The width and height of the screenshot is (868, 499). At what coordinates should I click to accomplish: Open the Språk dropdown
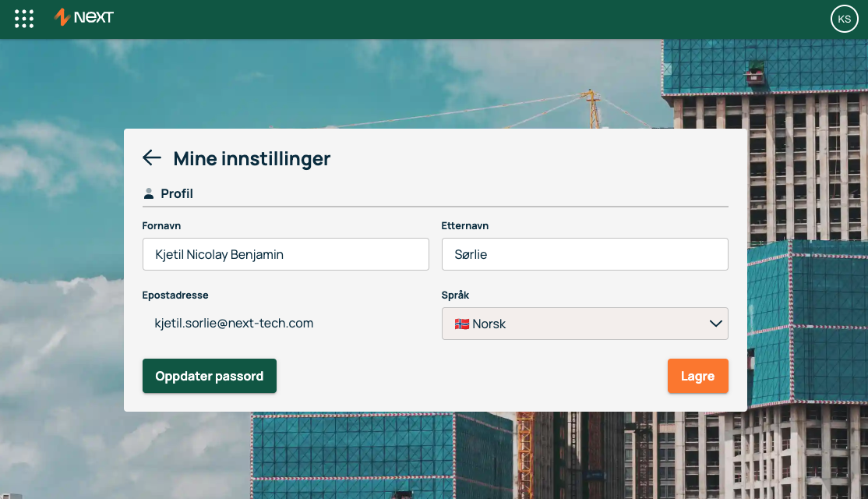coord(584,324)
